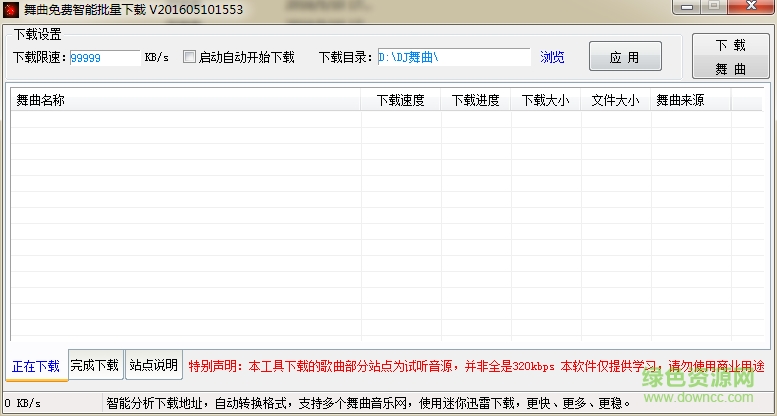This screenshot has width=777, height=416.
Task: Focus the 下载限速 speed limit field
Action: (105, 58)
